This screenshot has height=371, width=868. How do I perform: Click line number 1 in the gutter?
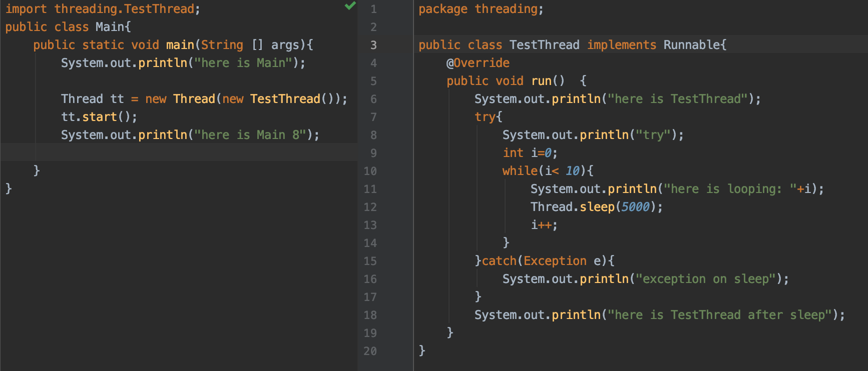[x=373, y=9]
